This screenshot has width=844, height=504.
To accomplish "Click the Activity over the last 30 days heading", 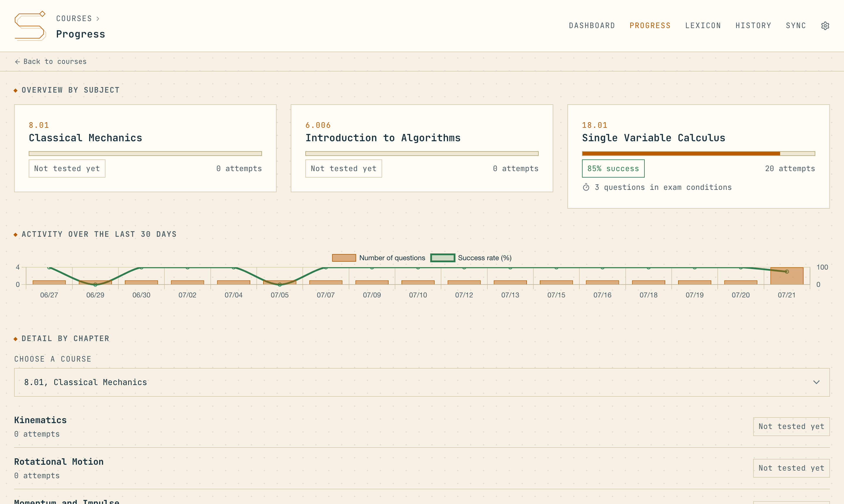I will tap(99, 234).
